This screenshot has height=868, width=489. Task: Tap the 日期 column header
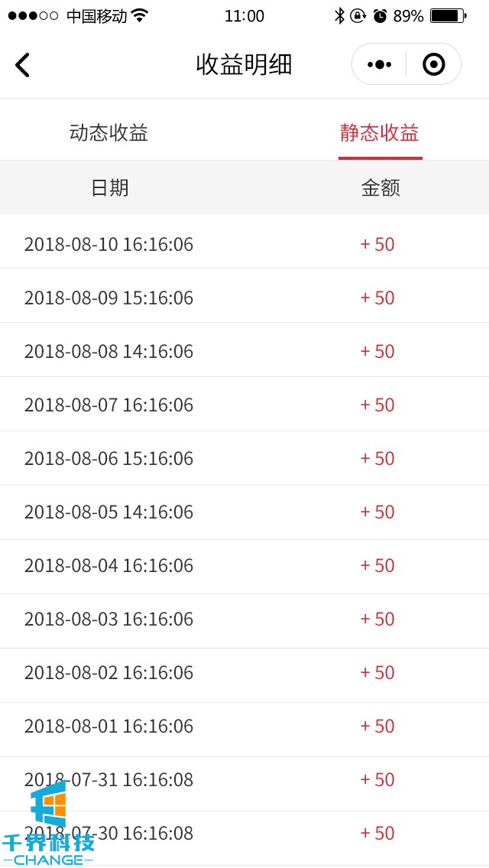(109, 188)
